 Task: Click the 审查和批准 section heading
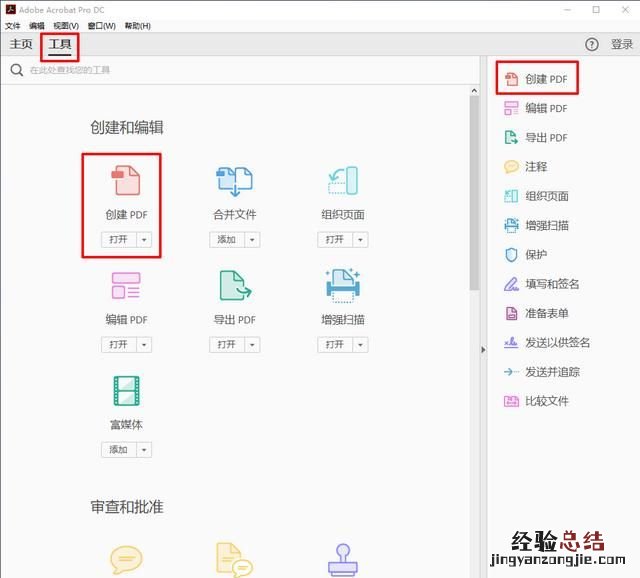127,507
